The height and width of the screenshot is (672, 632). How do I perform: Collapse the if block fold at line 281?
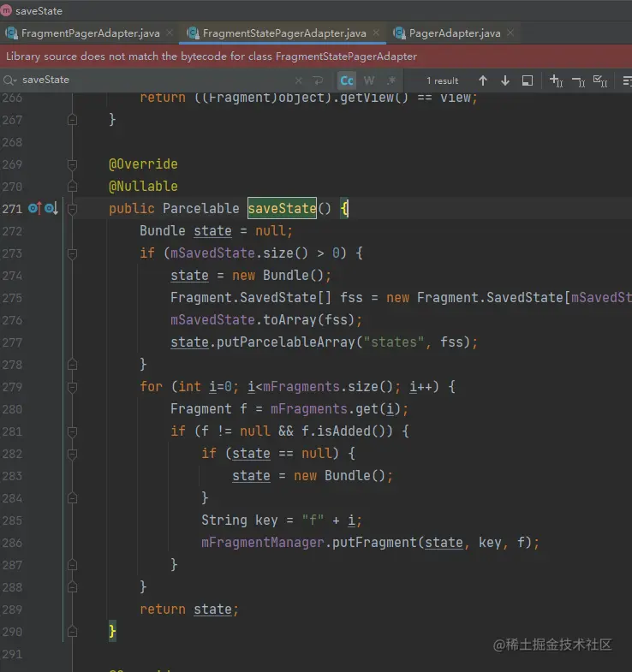[73, 431]
